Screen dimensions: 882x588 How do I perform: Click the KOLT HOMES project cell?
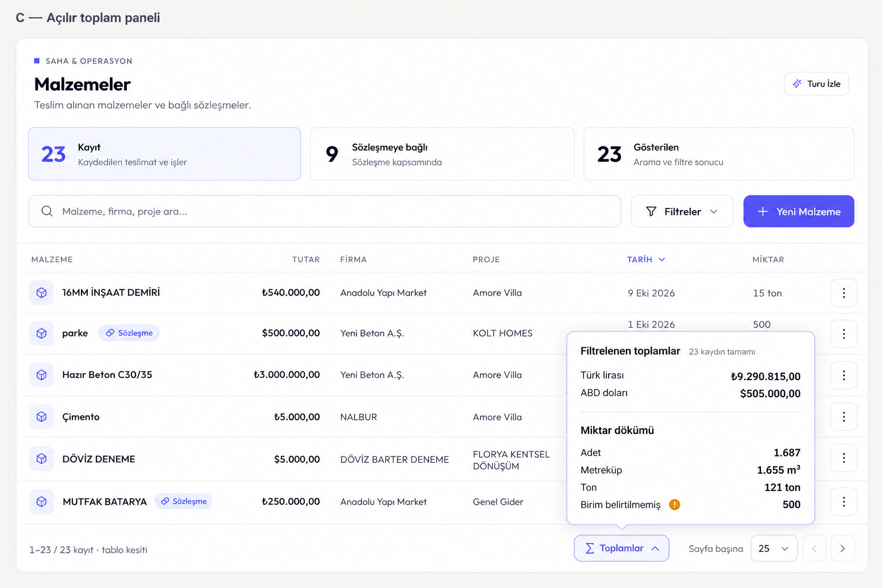point(503,333)
